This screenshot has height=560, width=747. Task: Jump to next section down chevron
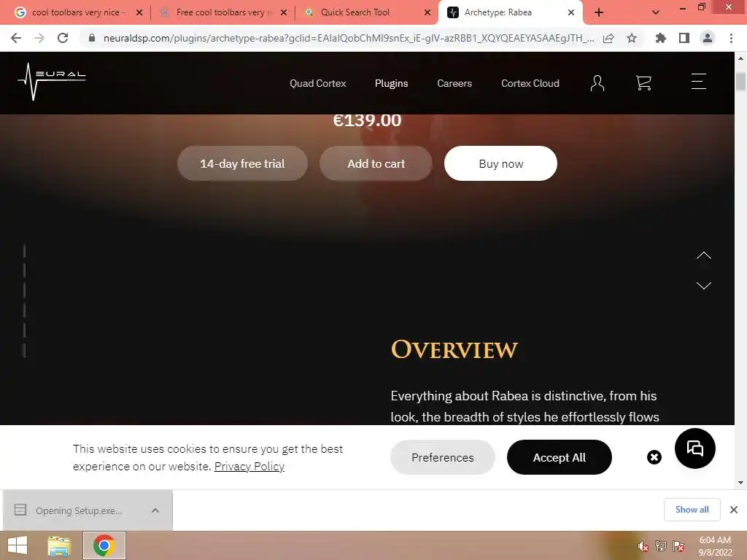click(704, 285)
